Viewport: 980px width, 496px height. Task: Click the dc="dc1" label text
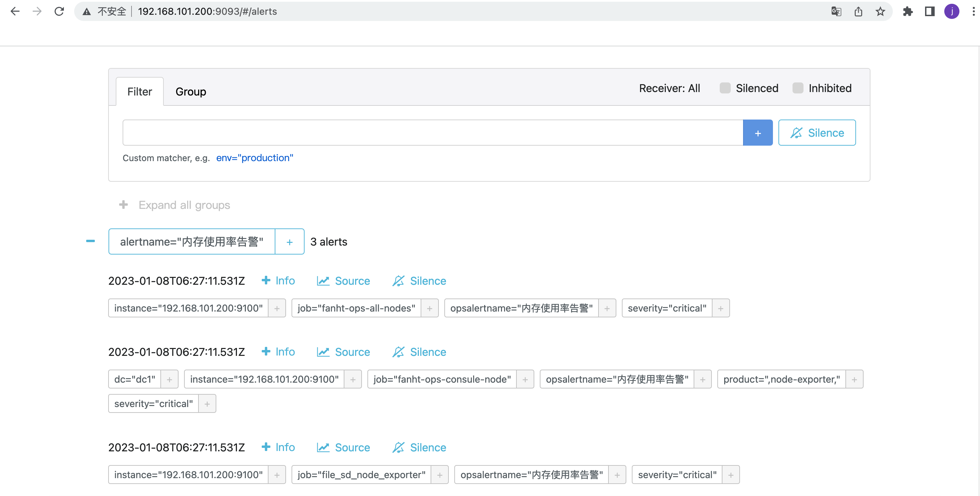coord(135,379)
